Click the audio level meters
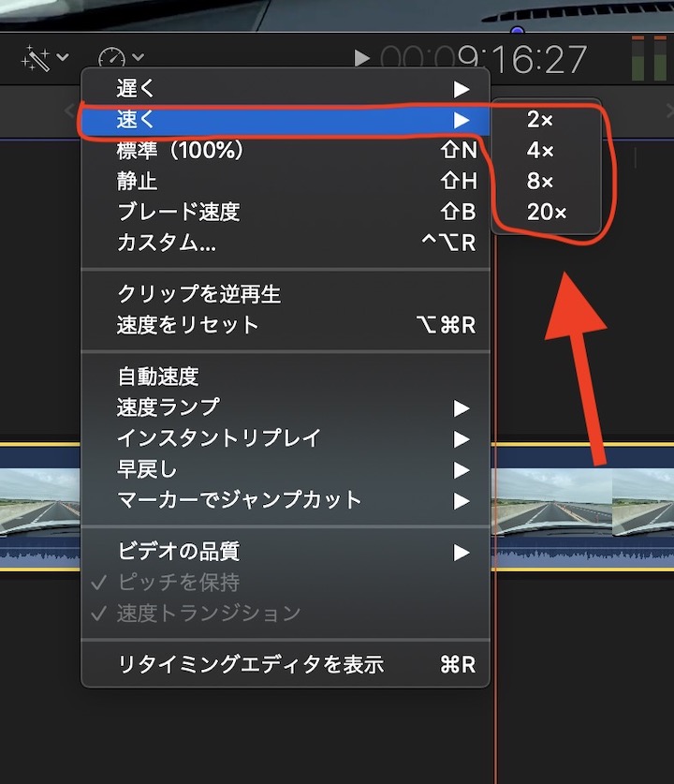 [650, 58]
